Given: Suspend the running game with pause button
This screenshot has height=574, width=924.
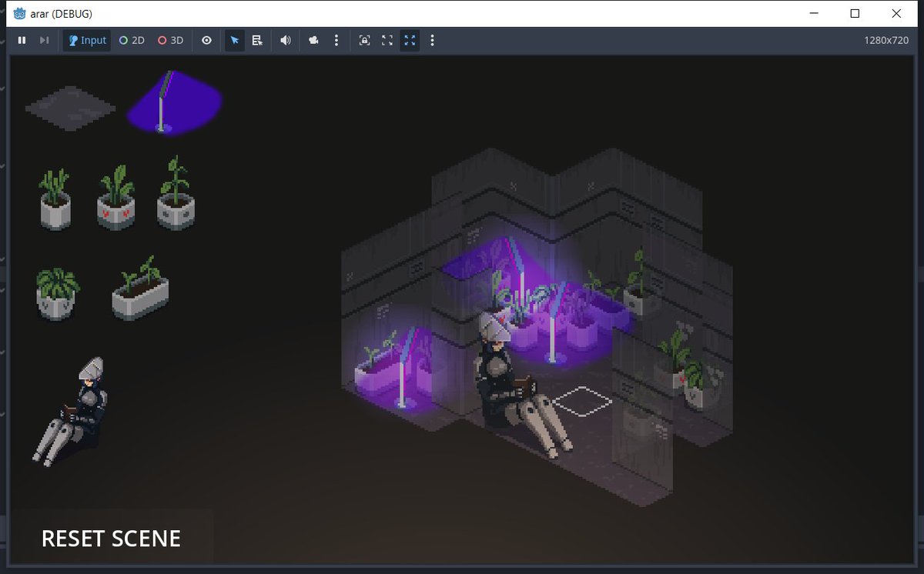Looking at the screenshot, I should pos(22,40).
